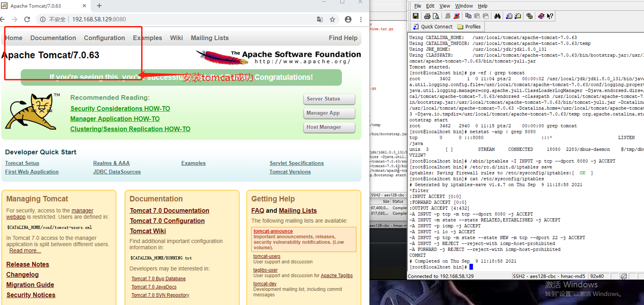Open the View menu in SSH client

pyautogui.click(x=445, y=6)
